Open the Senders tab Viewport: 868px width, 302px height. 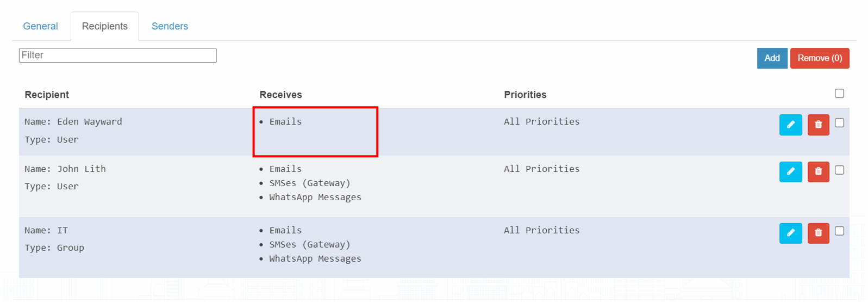click(170, 26)
